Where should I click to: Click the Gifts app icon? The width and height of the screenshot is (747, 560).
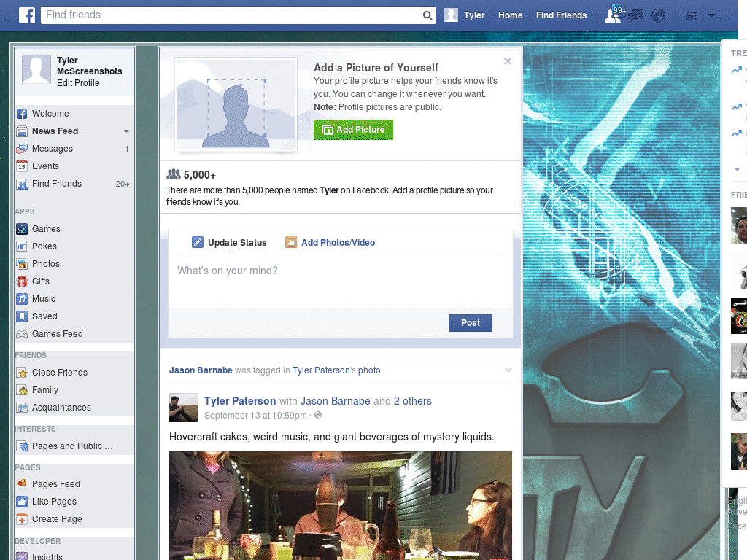click(x=22, y=281)
